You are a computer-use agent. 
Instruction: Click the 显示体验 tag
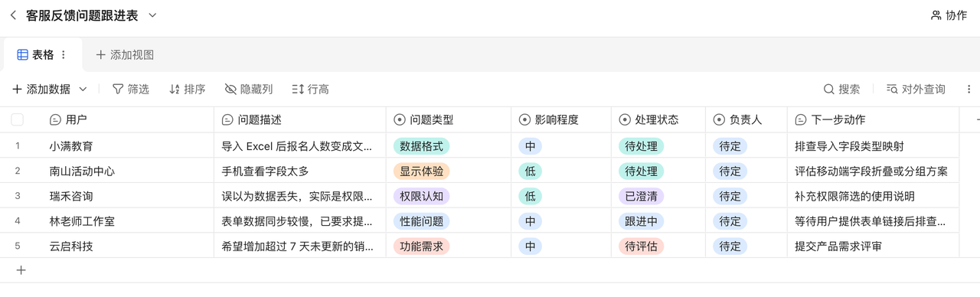421,171
